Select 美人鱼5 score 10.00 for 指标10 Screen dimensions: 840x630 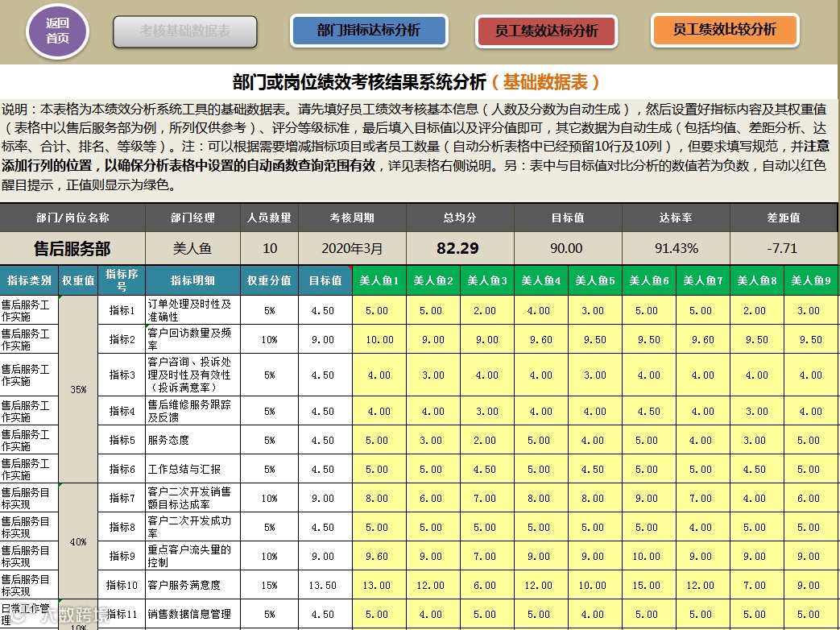tap(595, 585)
